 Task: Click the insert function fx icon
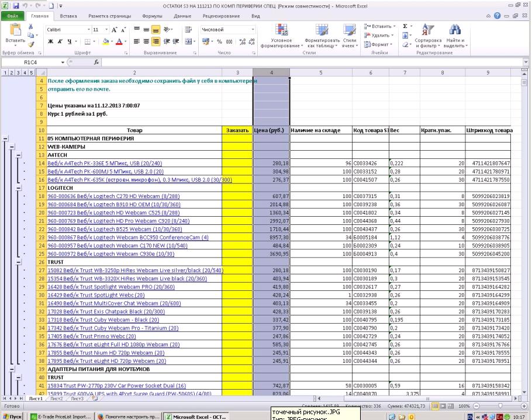(96, 62)
